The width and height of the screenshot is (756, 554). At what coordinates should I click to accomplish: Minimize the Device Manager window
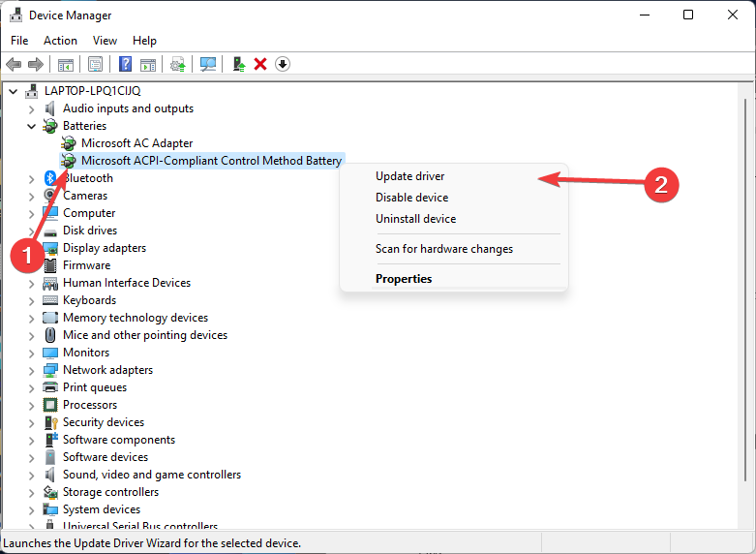click(645, 15)
